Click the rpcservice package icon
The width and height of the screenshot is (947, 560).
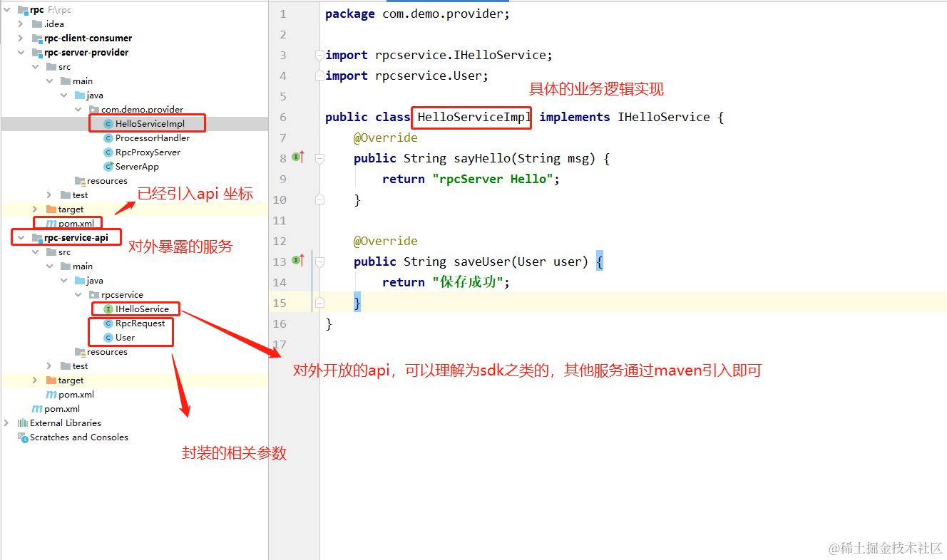(x=94, y=295)
